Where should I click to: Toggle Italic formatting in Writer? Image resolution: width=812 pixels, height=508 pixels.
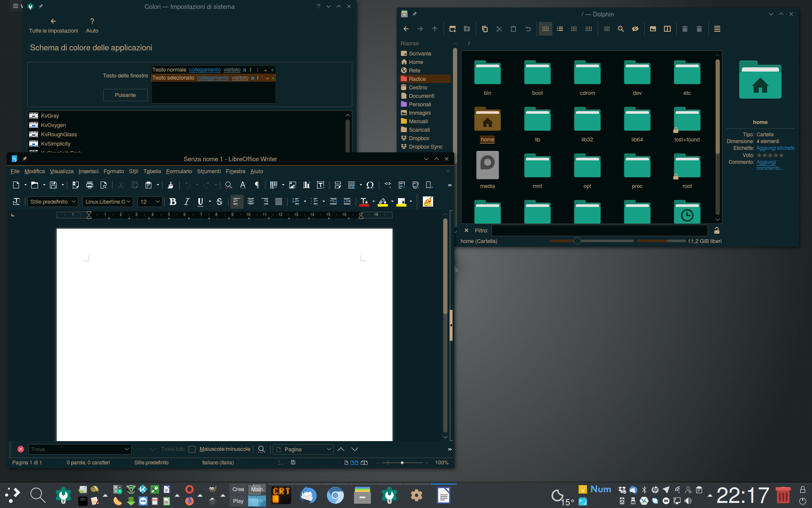[187, 202]
